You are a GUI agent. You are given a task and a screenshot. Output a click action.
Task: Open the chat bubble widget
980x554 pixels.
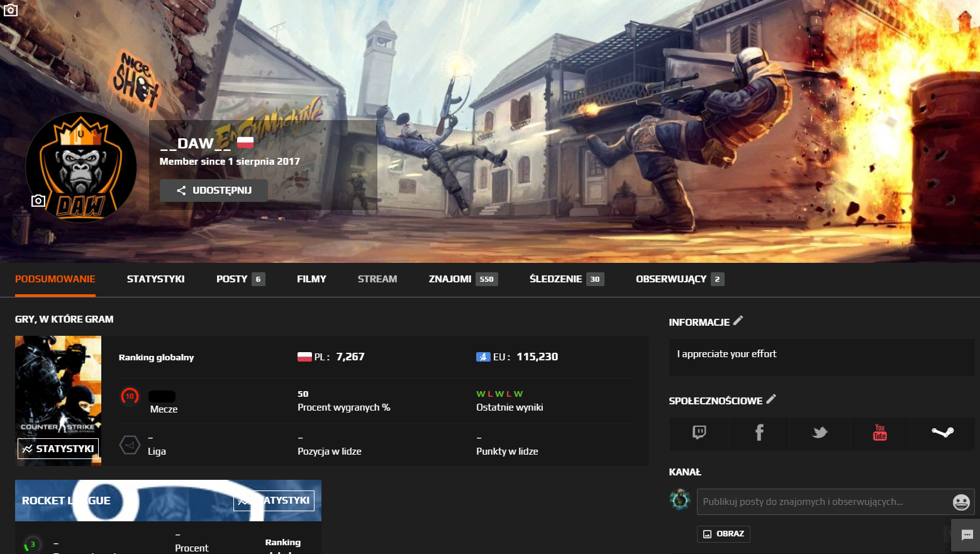pos(966,535)
